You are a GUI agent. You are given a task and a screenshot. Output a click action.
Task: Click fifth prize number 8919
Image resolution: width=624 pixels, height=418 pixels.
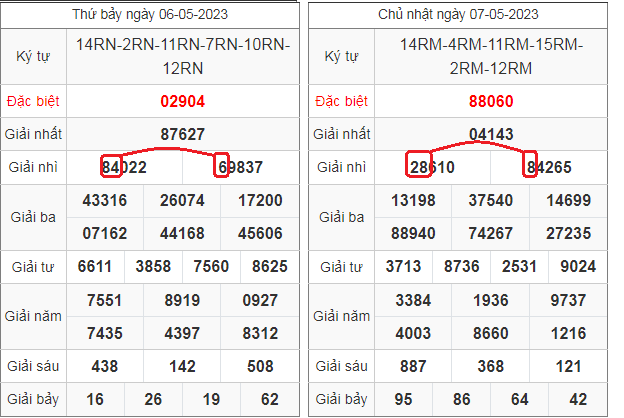182,300
